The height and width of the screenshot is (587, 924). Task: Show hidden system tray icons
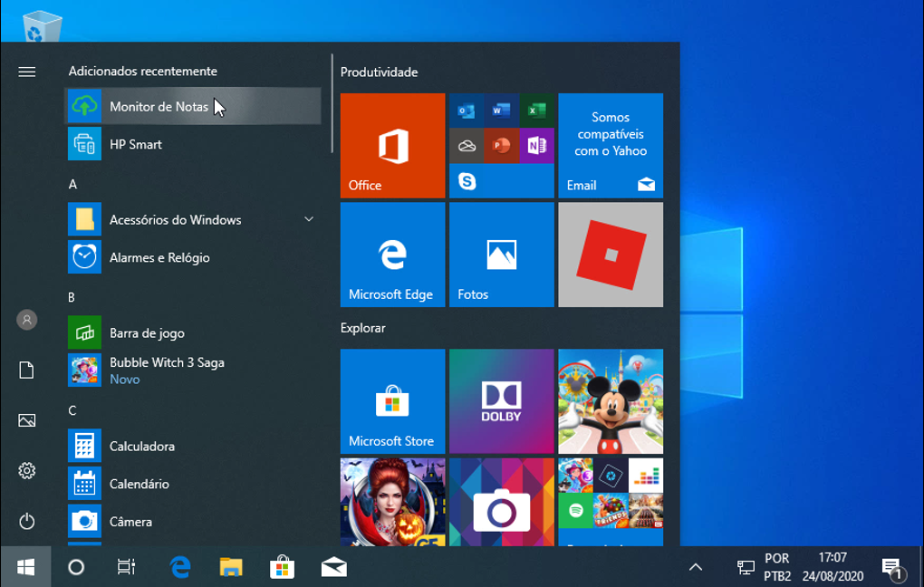pyautogui.click(x=696, y=567)
